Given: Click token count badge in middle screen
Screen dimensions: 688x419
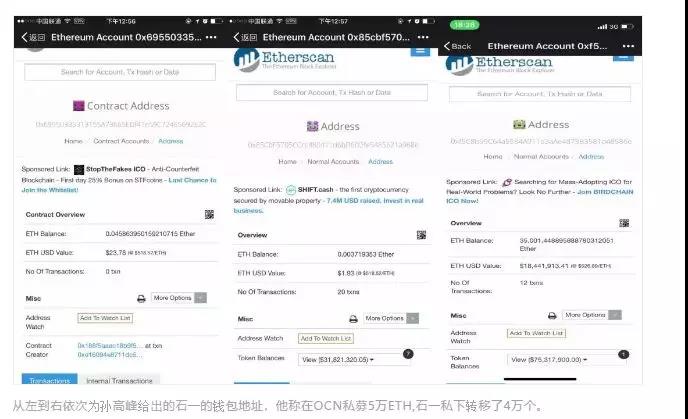Looking at the screenshot, I should (408, 354).
